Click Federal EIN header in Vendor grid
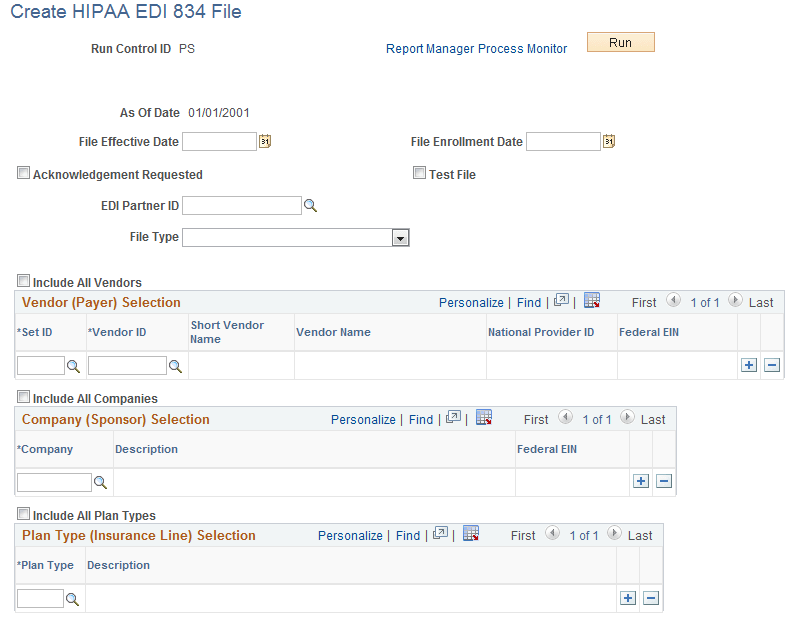790x618 pixels. pyautogui.click(x=648, y=332)
